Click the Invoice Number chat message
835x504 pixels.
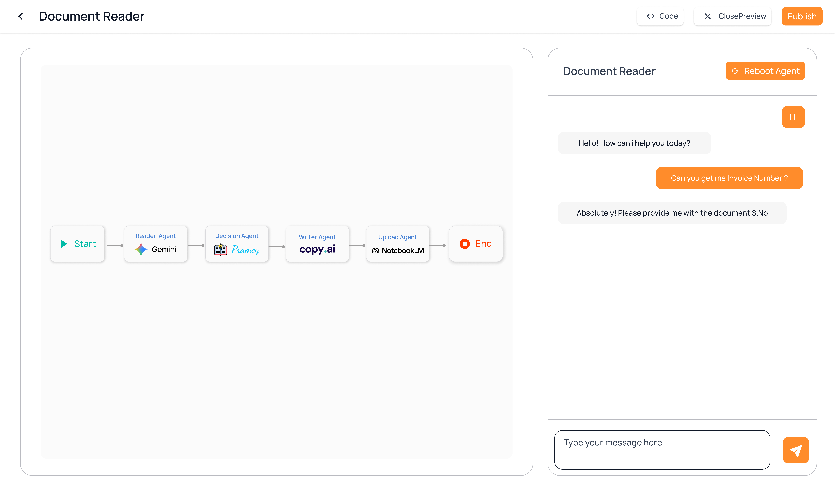click(x=729, y=178)
